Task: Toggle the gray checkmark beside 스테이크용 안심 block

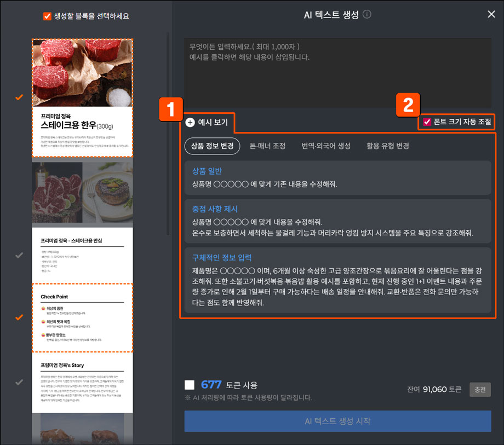Action: pos(19,255)
